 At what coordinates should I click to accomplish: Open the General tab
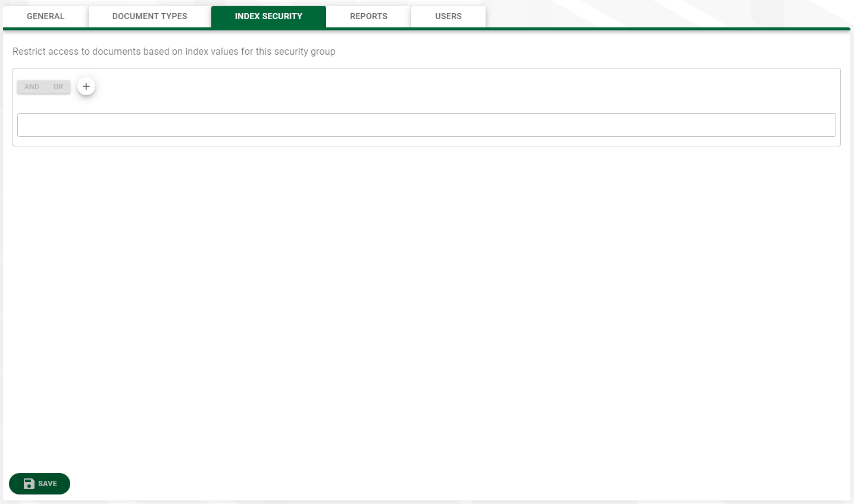point(46,17)
